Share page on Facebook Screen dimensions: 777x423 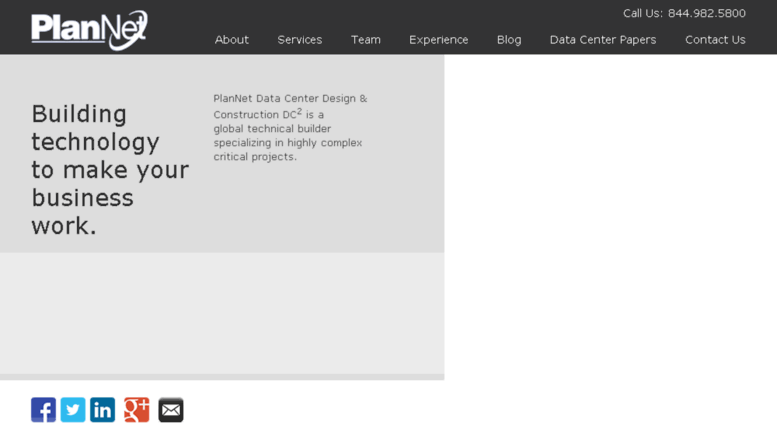click(43, 410)
